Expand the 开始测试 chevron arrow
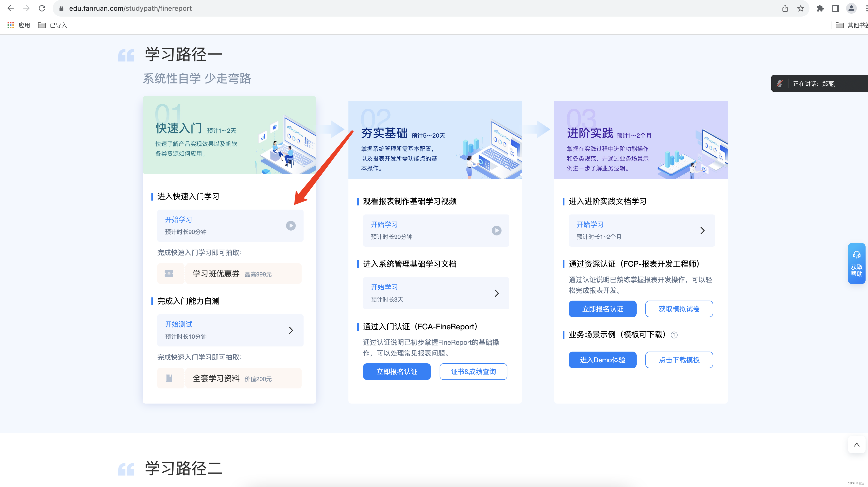868x487 pixels. (x=291, y=330)
